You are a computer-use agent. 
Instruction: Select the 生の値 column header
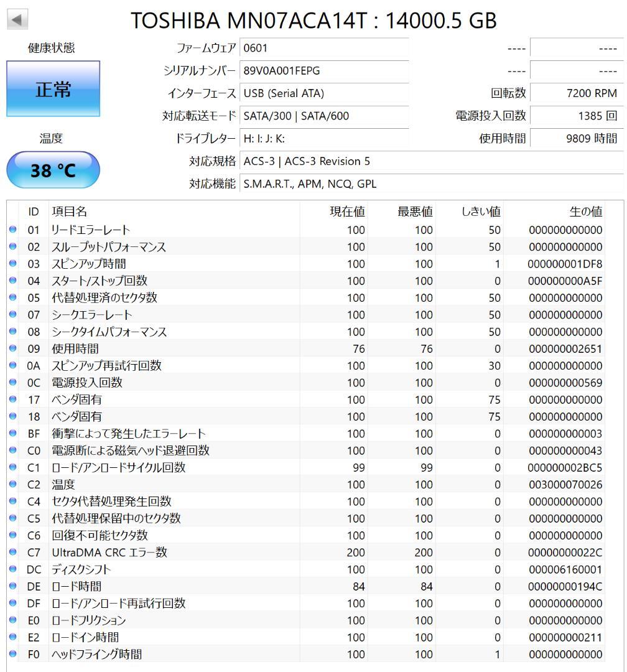tap(585, 212)
